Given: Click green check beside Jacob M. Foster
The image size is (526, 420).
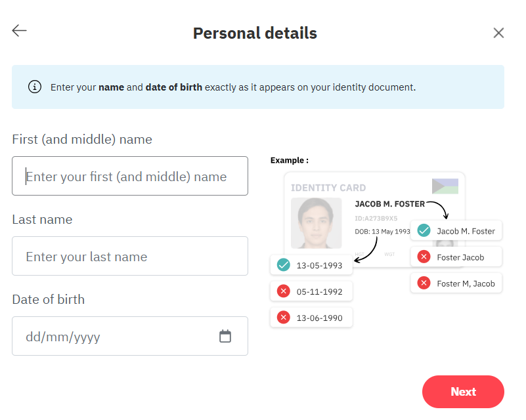Looking at the screenshot, I should coord(424,231).
